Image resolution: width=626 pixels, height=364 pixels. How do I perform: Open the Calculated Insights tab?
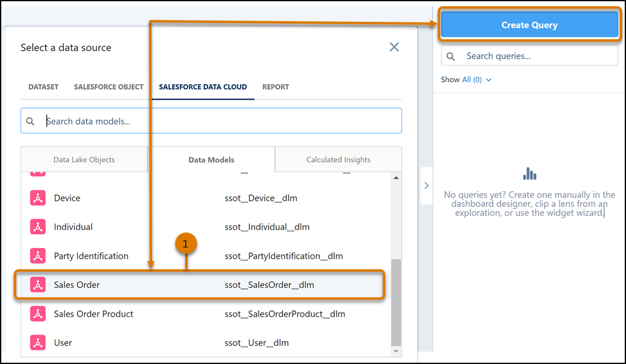coord(338,160)
